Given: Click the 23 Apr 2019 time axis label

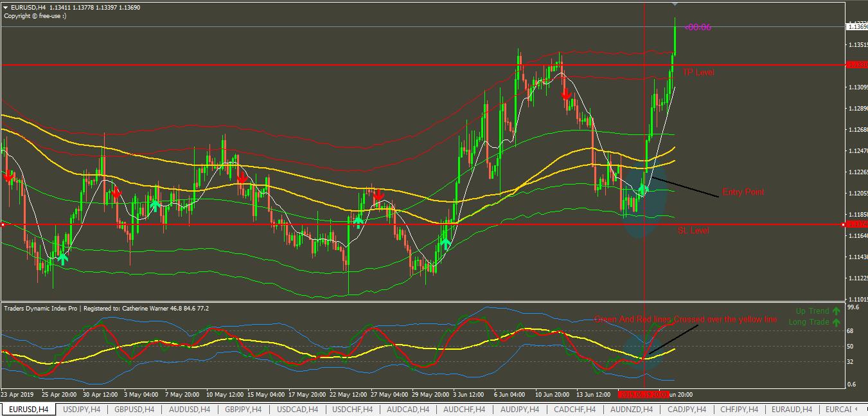Looking at the screenshot, I should 19,394.
